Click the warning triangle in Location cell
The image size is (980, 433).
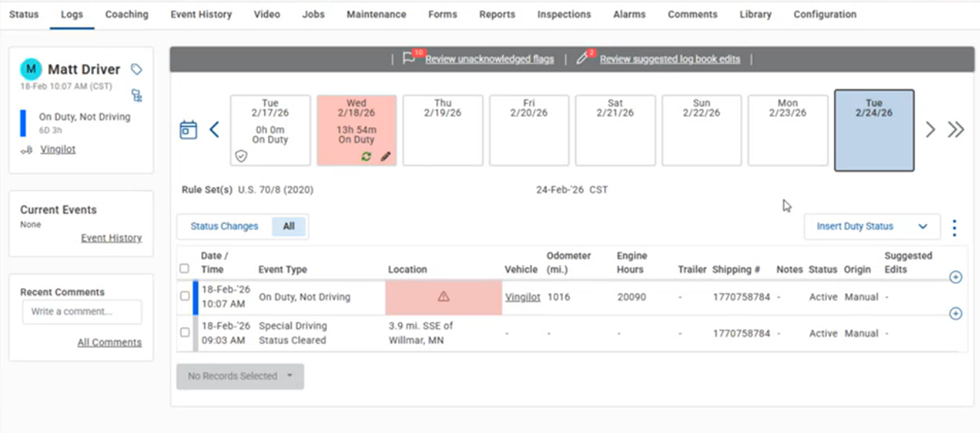[x=443, y=297]
